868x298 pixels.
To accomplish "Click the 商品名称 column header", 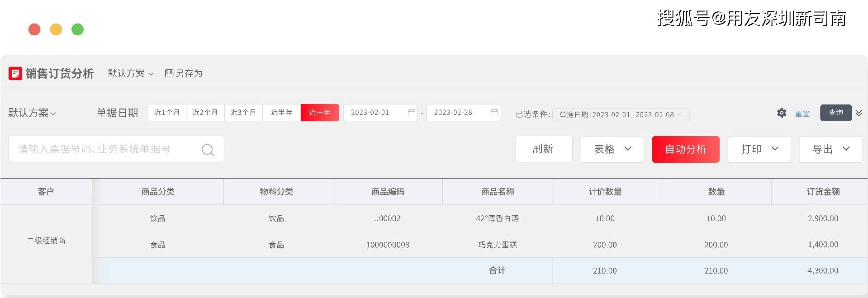I will point(498,192).
